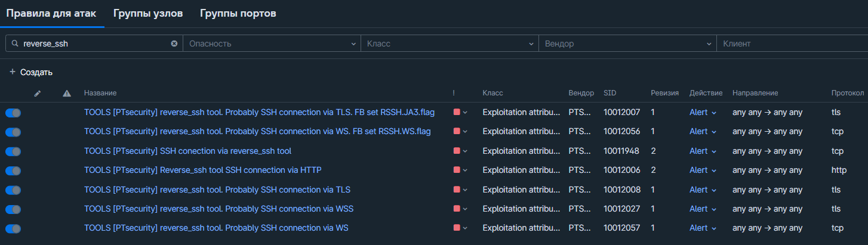
Task: Click red severity indicator for SID 10012007
Action: [457, 112]
